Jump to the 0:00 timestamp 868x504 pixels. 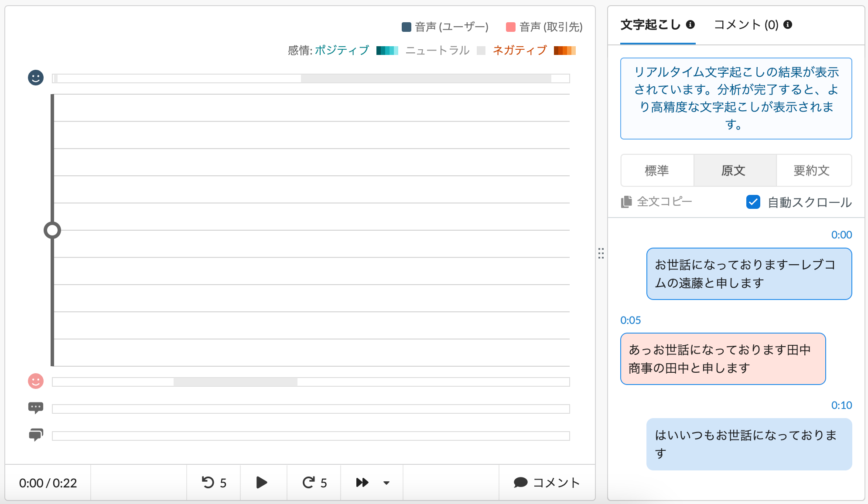click(x=841, y=235)
